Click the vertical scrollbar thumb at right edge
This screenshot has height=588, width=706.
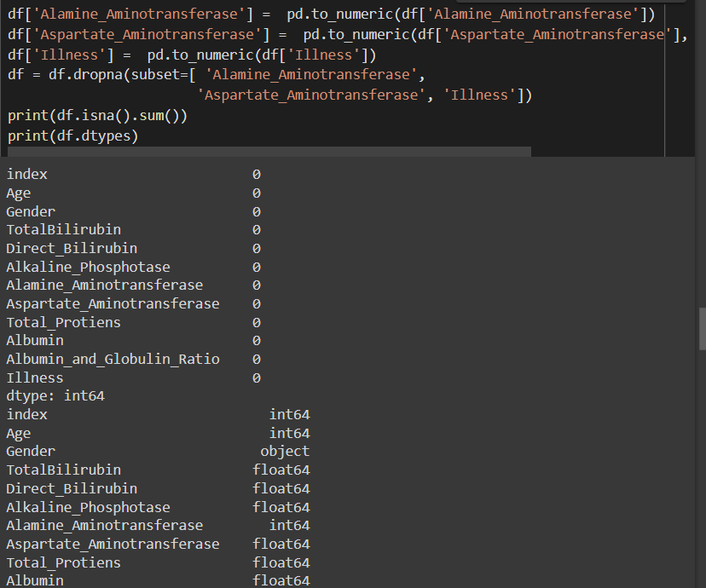(x=702, y=329)
